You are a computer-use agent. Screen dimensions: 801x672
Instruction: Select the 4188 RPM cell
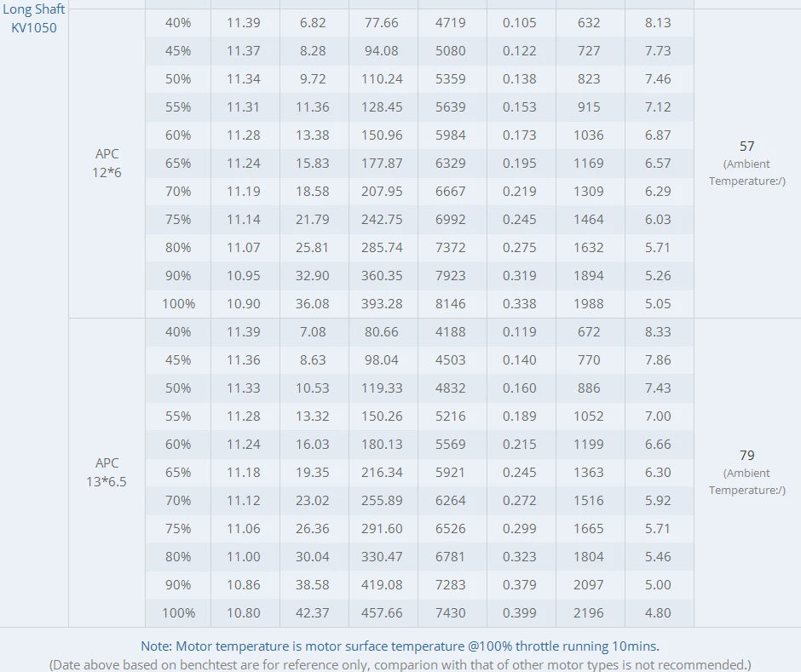tap(451, 332)
